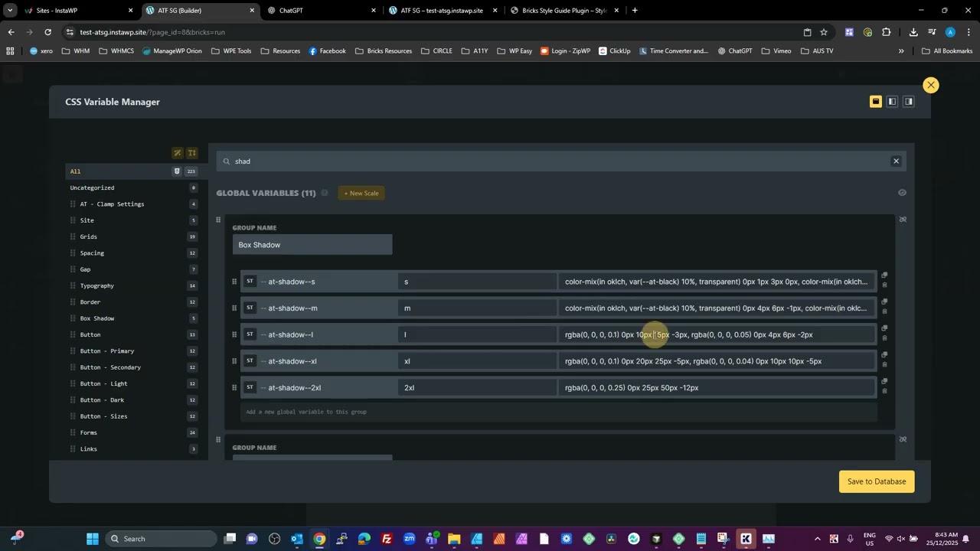Delete the at-shadow--s variable

click(x=884, y=285)
